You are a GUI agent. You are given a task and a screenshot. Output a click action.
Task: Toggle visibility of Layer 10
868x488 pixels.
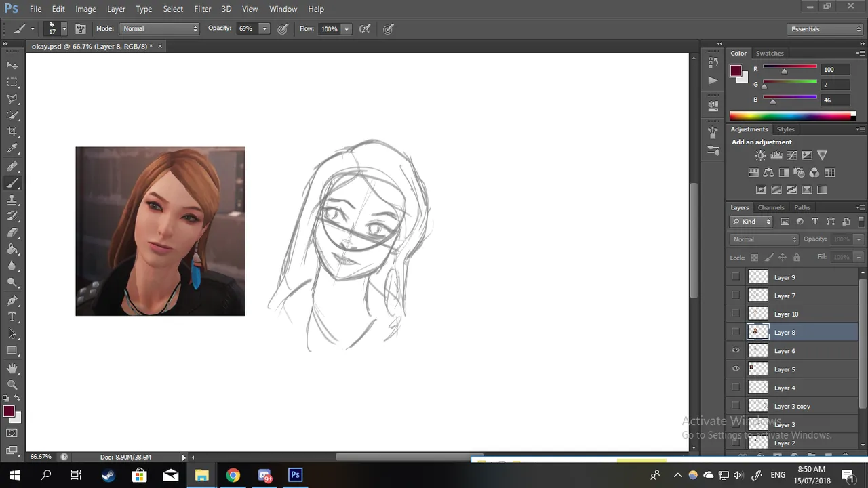coord(736,314)
